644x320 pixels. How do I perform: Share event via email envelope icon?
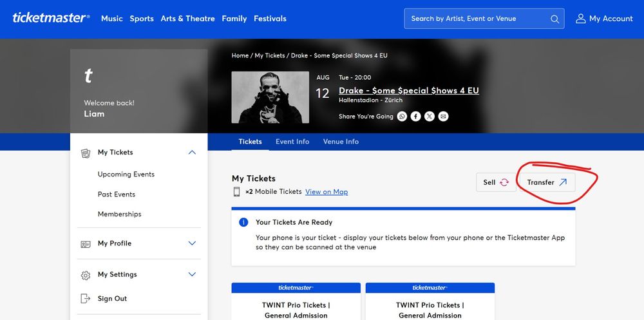click(443, 117)
